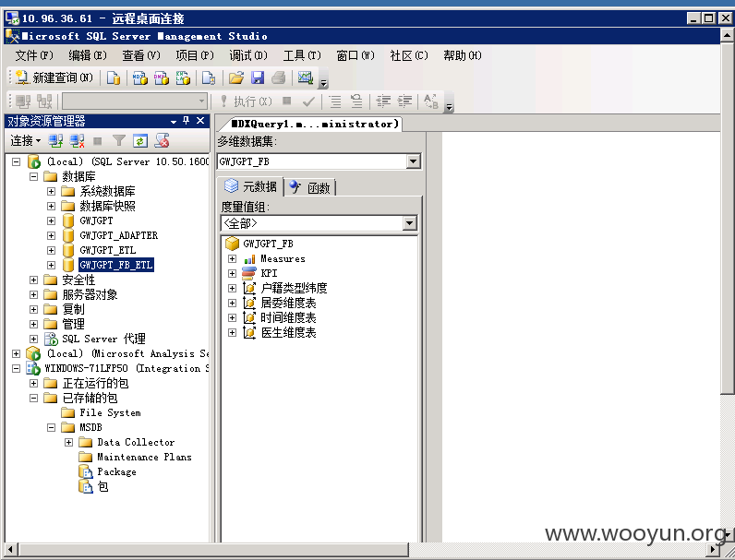Click the 服务器对象 folder
Screen dimensions: 735x560
90,294
